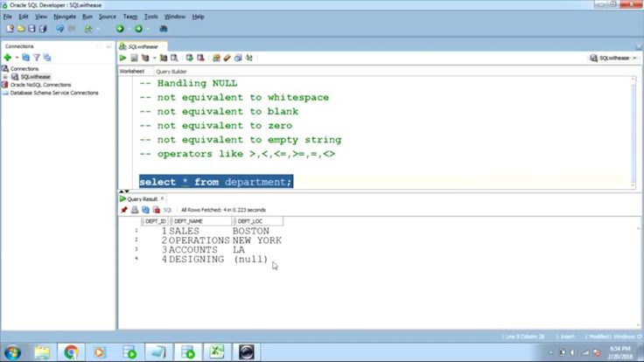The width and height of the screenshot is (644, 362).
Task: Click the OPERATIONS cell in results
Action: (199, 240)
